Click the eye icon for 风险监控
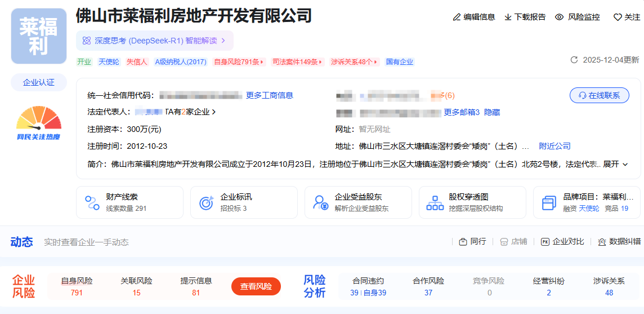Screen dimensions: 644x314 (x=559, y=17)
